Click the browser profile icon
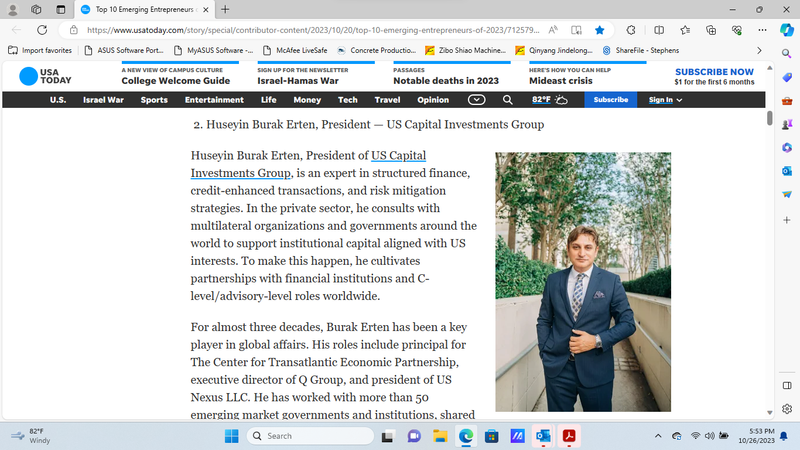Image resolution: width=800 pixels, height=450 pixels. pos(13,9)
